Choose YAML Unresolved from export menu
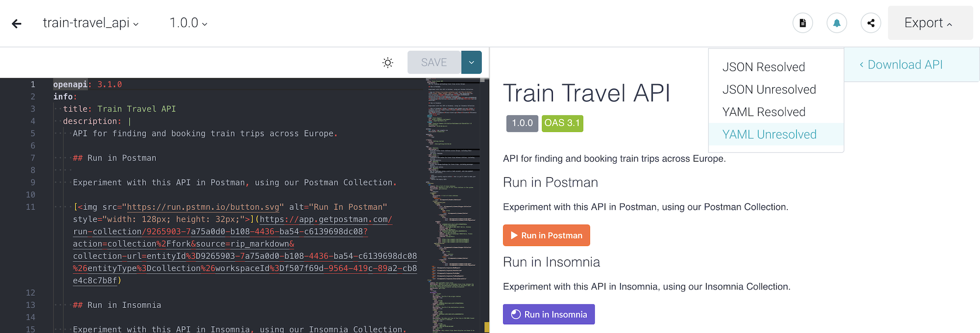The height and width of the screenshot is (333, 980). pyautogui.click(x=769, y=135)
